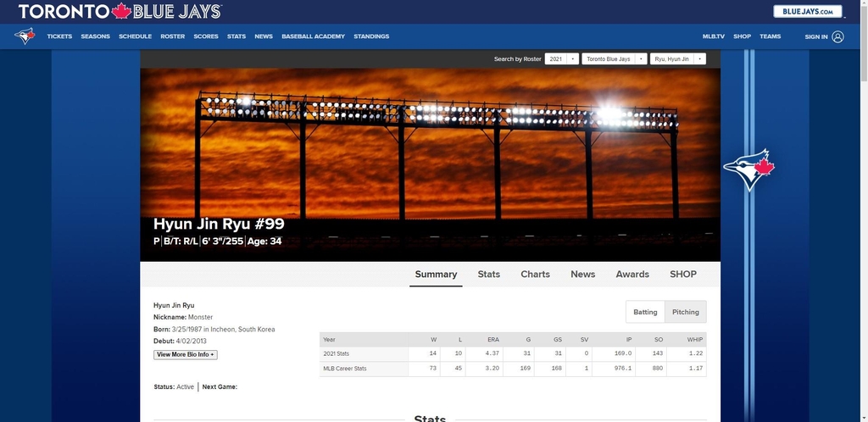Expand the Toronto Blue Jays team dropdown
Viewport: 868px width, 422px height.
click(x=614, y=59)
